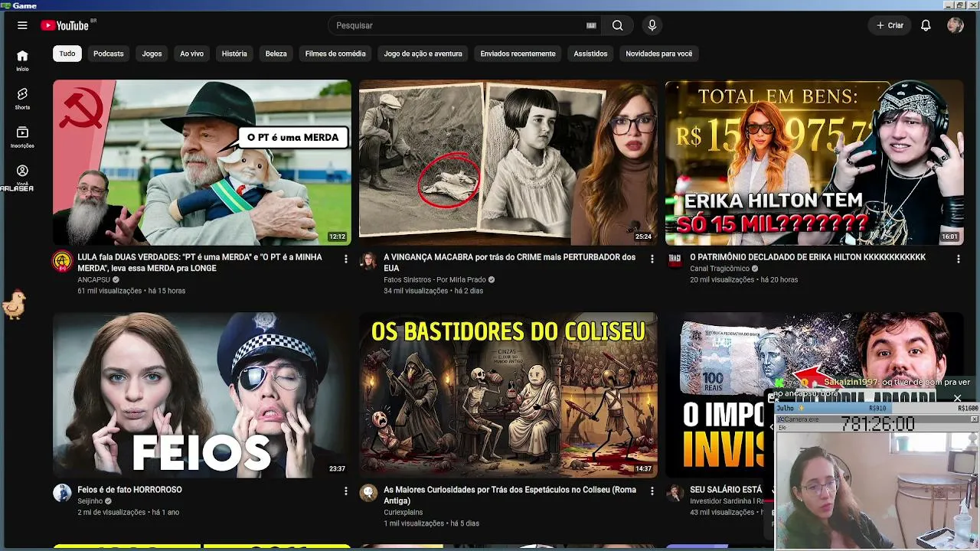Select the História filter chip
The image size is (980, 551).
234,54
